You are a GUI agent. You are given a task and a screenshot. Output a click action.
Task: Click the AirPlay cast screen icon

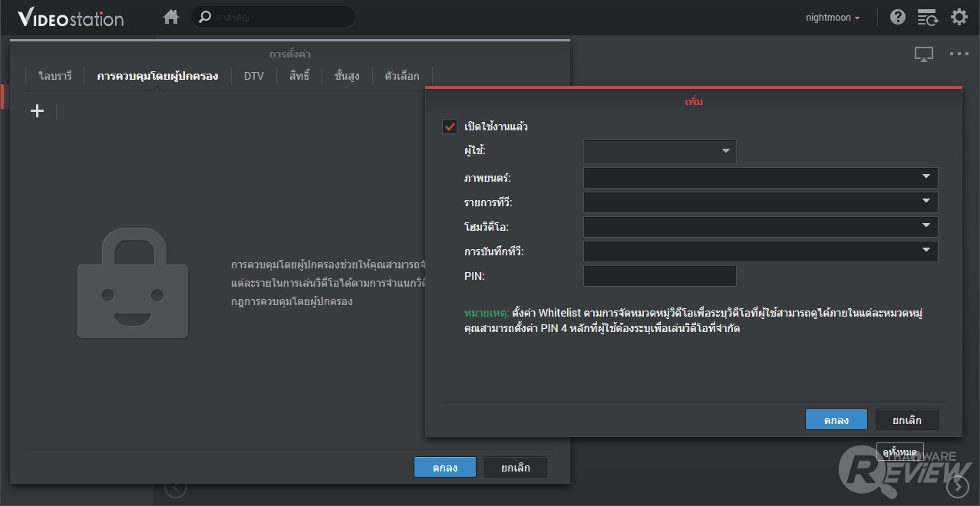[x=924, y=54]
